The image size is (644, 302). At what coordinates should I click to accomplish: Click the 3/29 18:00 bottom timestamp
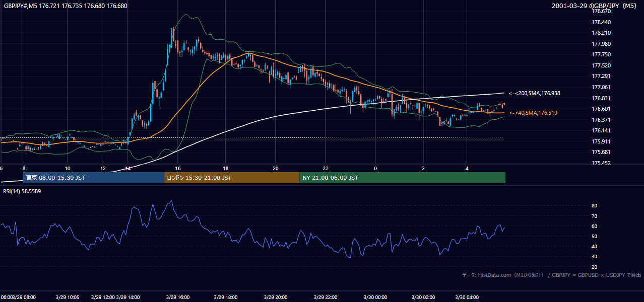coord(226,297)
